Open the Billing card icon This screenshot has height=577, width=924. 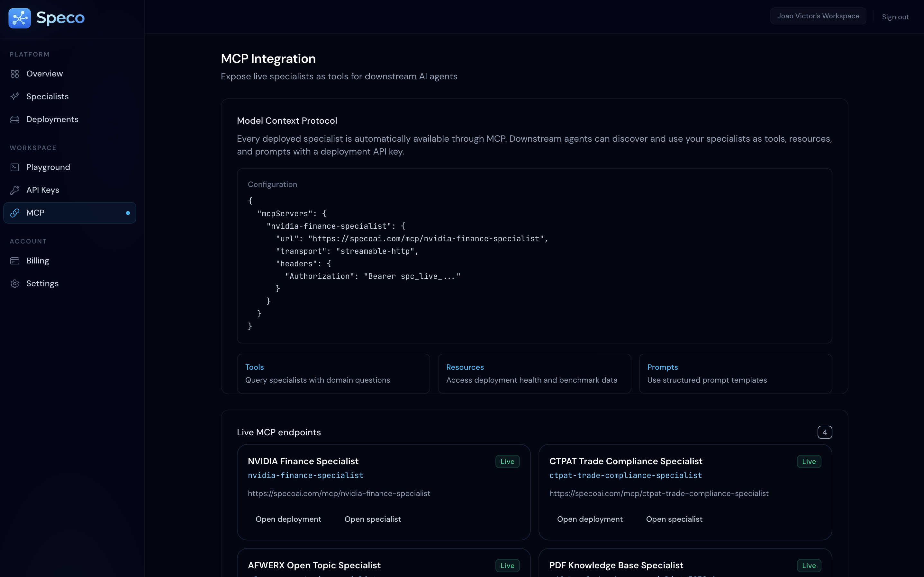[x=15, y=260]
